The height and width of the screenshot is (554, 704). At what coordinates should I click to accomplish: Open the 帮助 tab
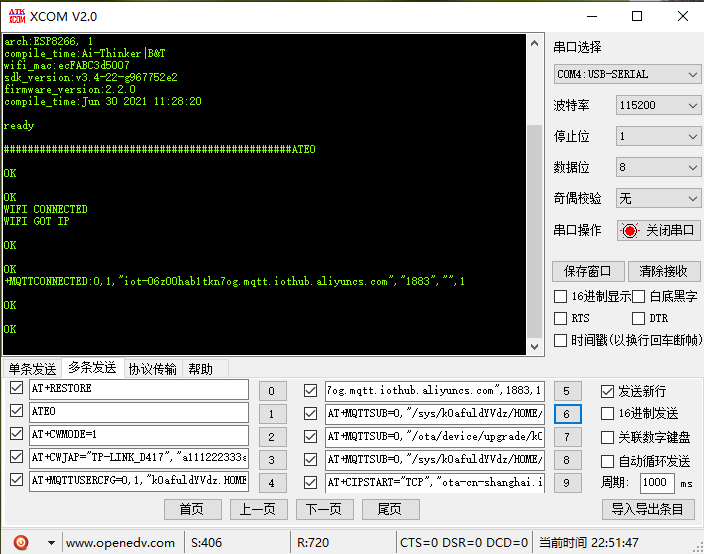pos(200,369)
